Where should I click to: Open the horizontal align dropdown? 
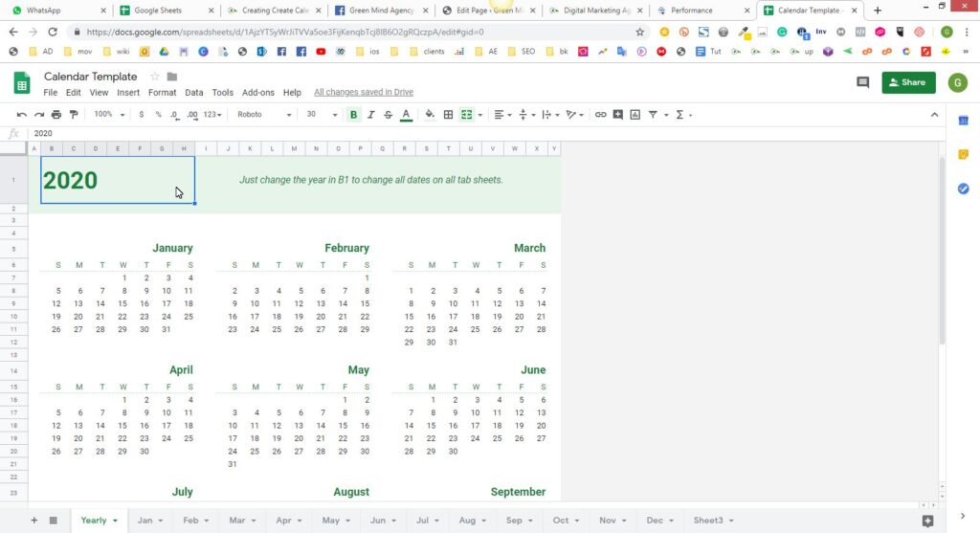pos(502,114)
